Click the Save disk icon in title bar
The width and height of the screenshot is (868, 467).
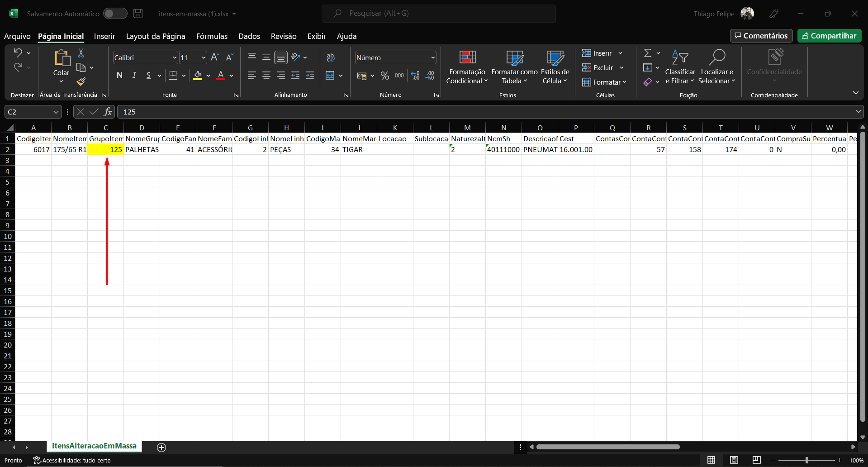pyautogui.click(x=138, y=14)
